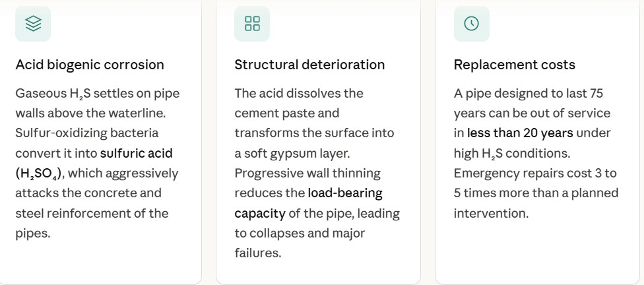The image size is (644, 285).
Task: Click the (H₂SO₄) chemical formula
Action: click(x=40, y=174)
